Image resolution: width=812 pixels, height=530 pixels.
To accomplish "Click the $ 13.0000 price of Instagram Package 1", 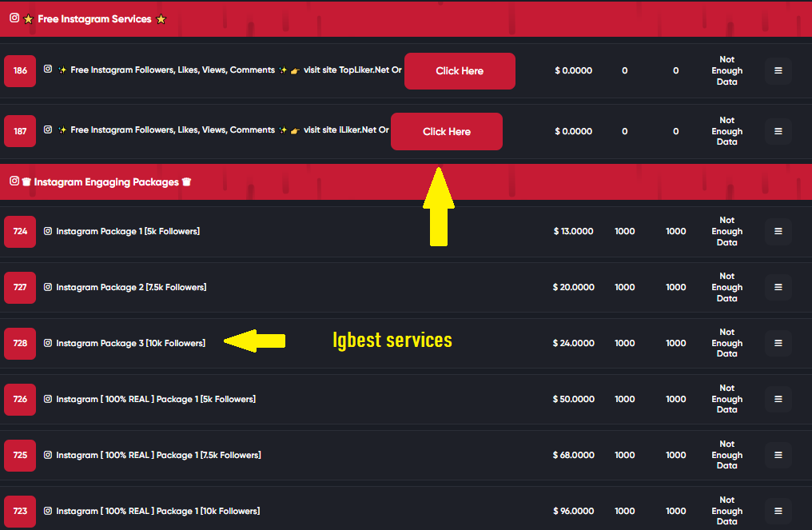I will [x=573, y=231].
